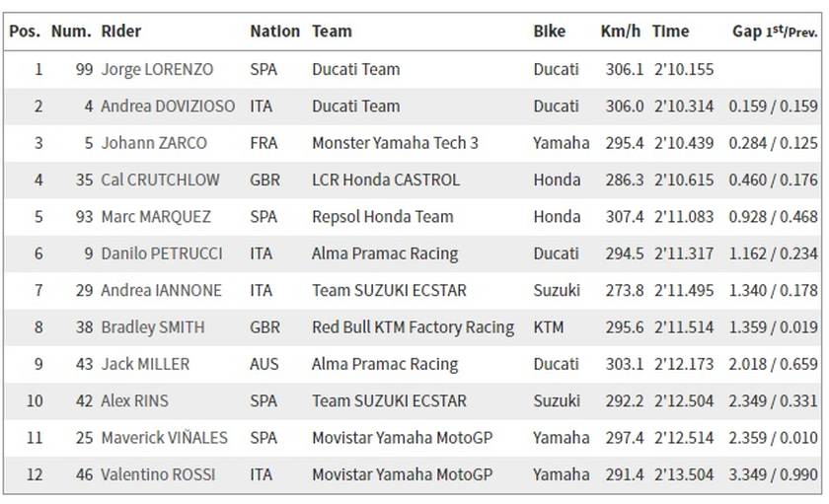Click the Pos. column header
The height and width of the screenshot is (504, 829).
pos(25,32)
